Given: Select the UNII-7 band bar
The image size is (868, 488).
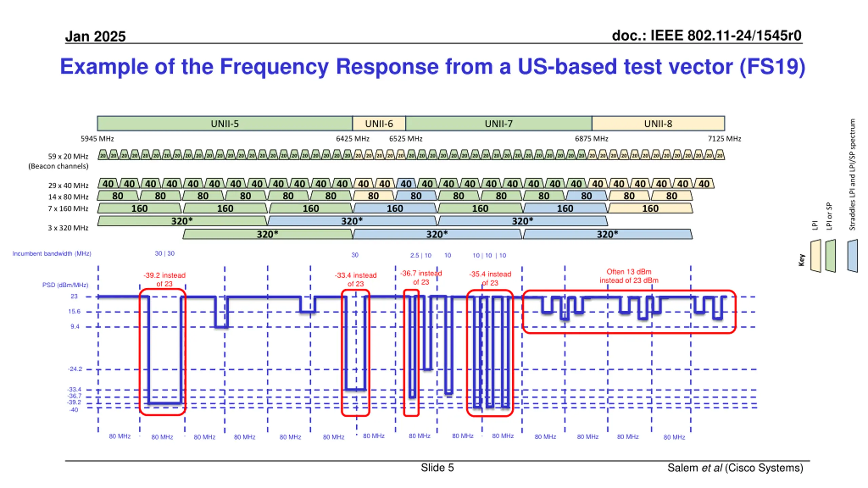Looking at the screenshot, I should click(x=498, y=124).
